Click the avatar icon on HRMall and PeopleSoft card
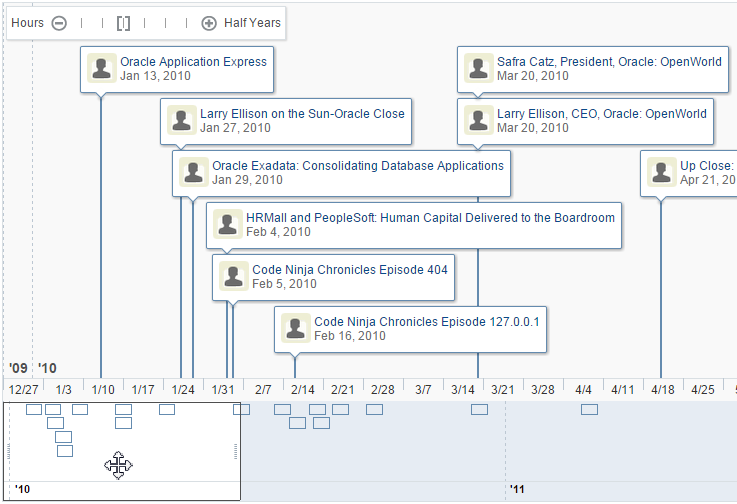The height and width of the screenshot is (504, 737). [x=227, y=224]
